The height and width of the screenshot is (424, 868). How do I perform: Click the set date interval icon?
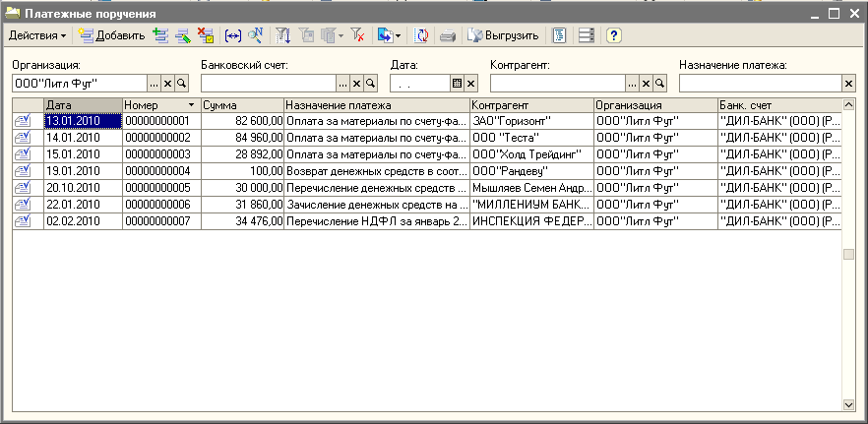click(233, 35)
